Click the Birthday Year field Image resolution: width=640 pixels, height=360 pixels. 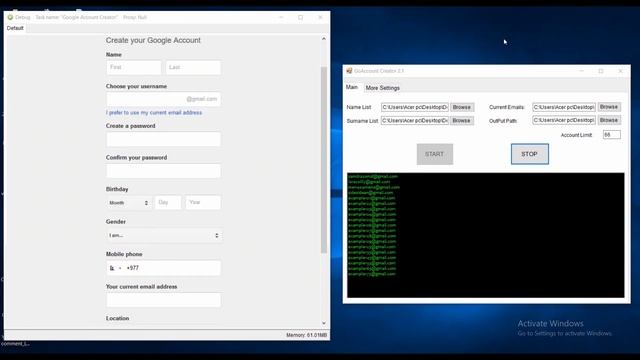[x=203, y=203]
